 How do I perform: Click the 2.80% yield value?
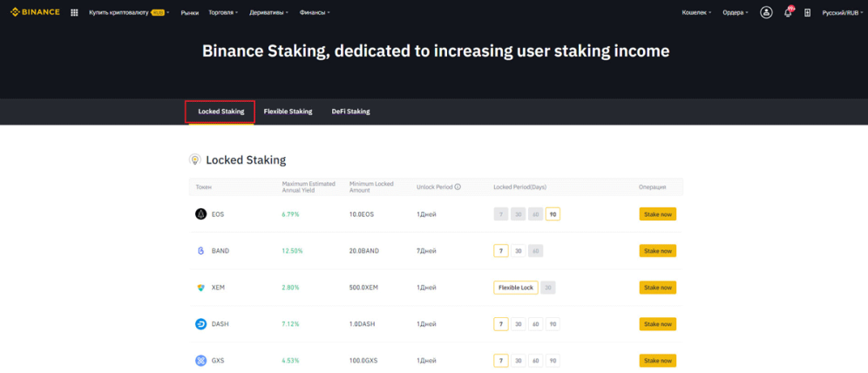(x=290, y=288)
